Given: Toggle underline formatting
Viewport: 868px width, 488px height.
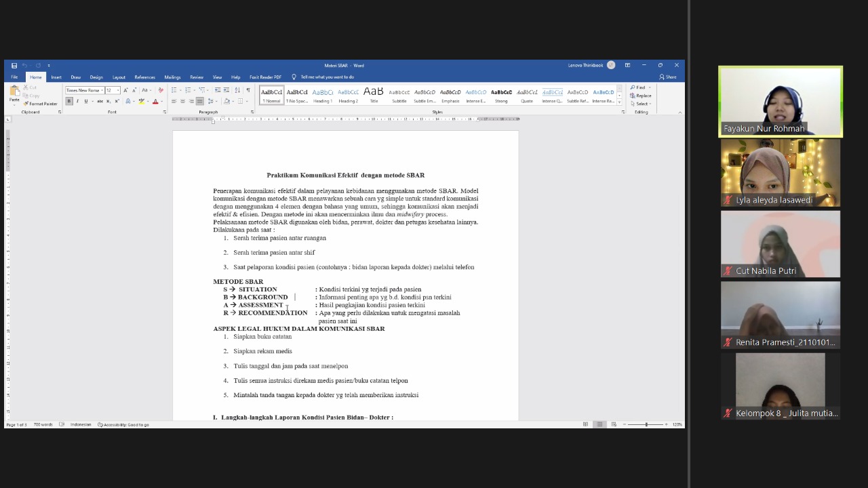Looking at the screenshot, I should point(86,101).
